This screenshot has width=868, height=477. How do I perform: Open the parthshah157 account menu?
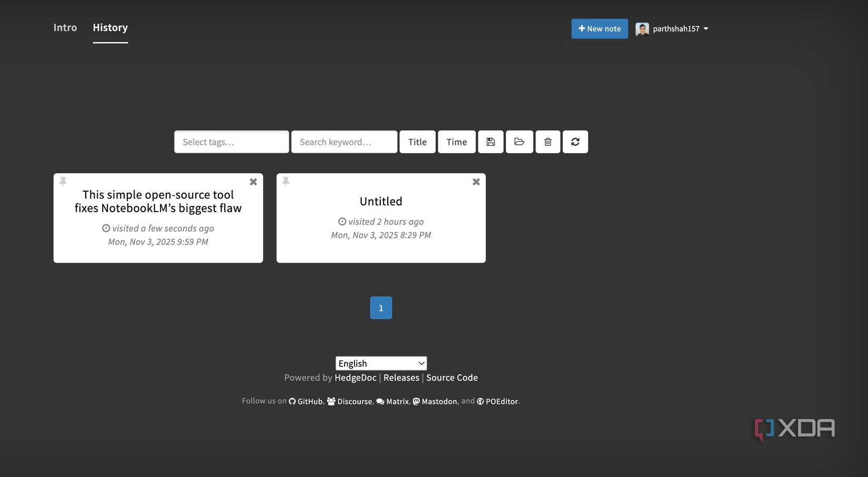click(672, 28)
